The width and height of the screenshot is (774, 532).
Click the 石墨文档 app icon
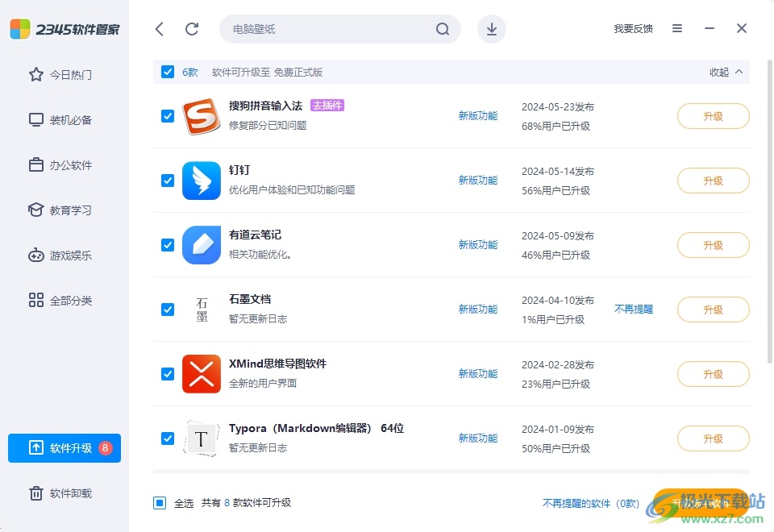click(x=202, y=310)
